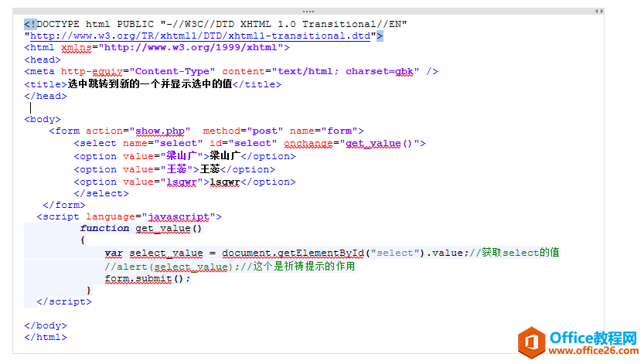Click the meta http-equiv Content-Type line
The image size is (644, 364).
tap(232, 71)
